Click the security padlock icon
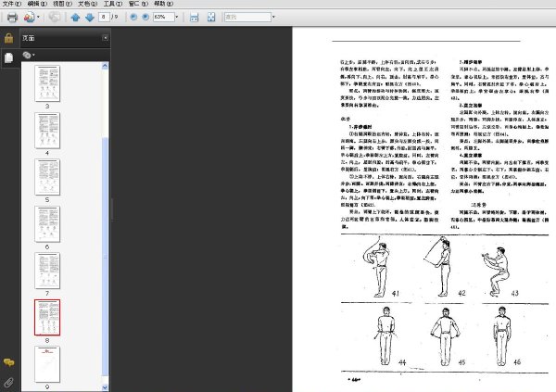 coord(9,38)
